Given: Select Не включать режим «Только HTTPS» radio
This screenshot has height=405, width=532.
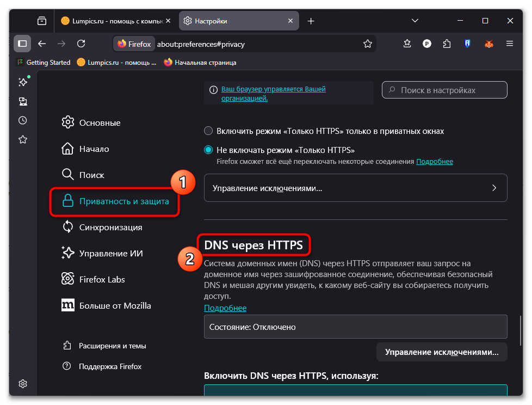Looking at the screenshot, I should [208, 150].
